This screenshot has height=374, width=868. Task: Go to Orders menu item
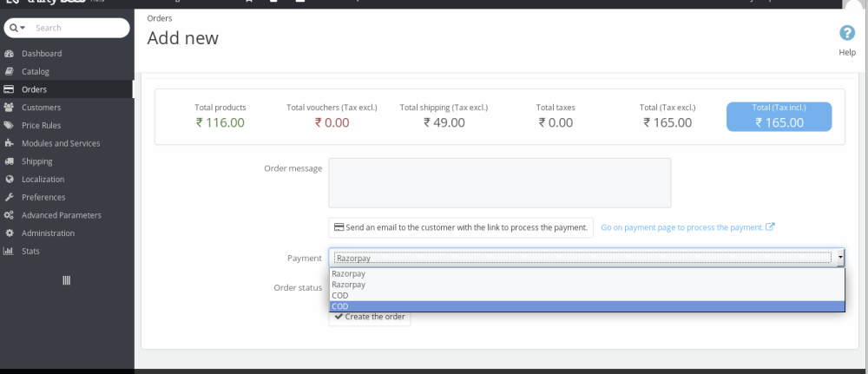[67, 89]
